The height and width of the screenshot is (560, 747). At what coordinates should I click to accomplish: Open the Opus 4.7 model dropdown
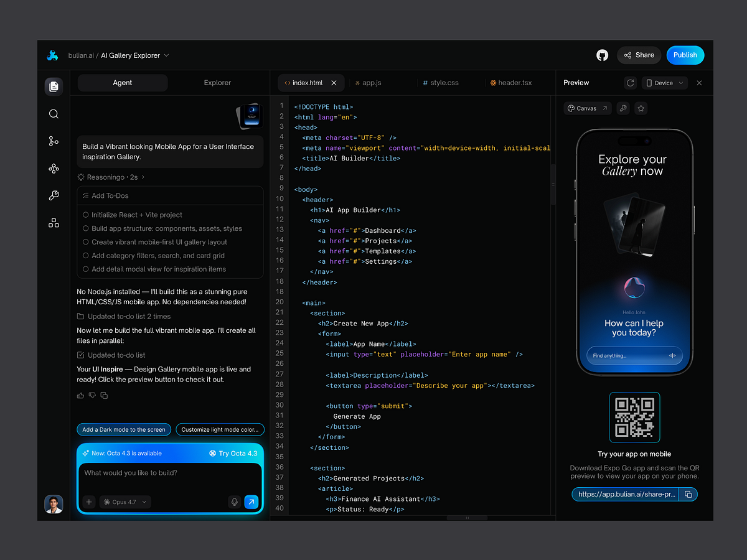click(126, 502)
